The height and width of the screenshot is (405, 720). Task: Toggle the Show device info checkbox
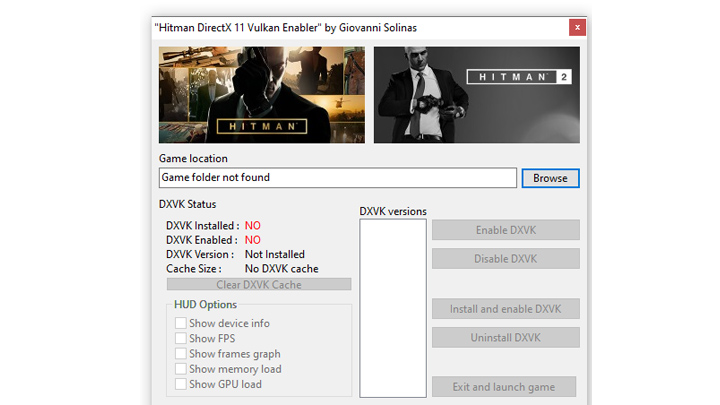click(x=180, y=323)
